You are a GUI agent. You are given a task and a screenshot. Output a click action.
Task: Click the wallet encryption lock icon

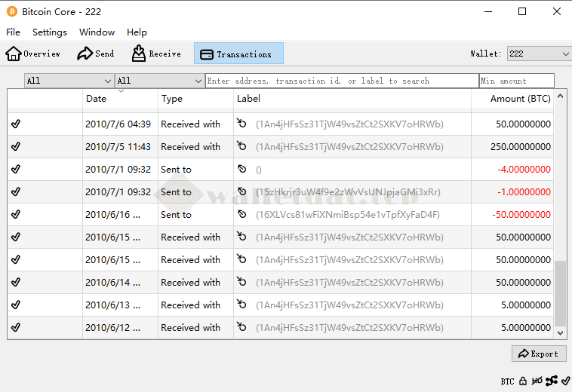click(523, 381)
